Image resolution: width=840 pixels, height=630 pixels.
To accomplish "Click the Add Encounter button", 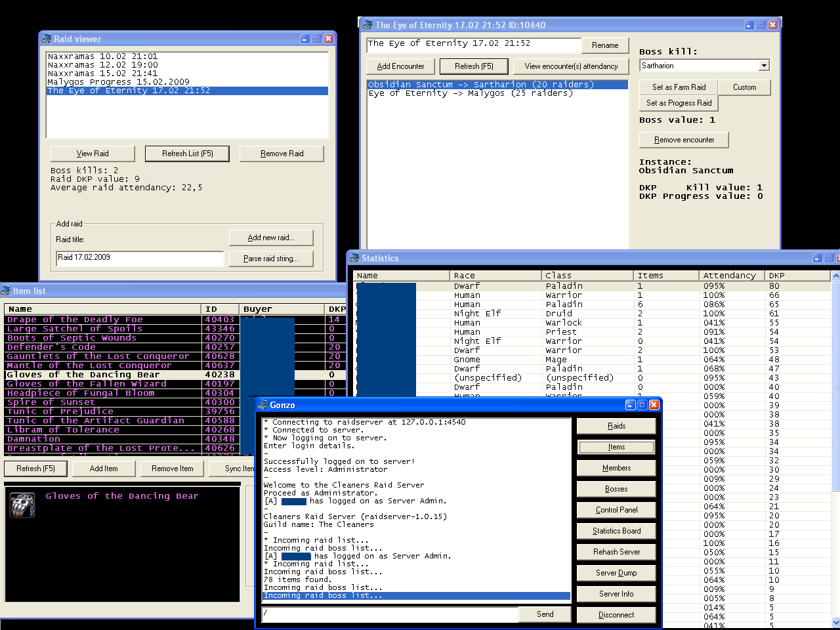I will 400,66.
